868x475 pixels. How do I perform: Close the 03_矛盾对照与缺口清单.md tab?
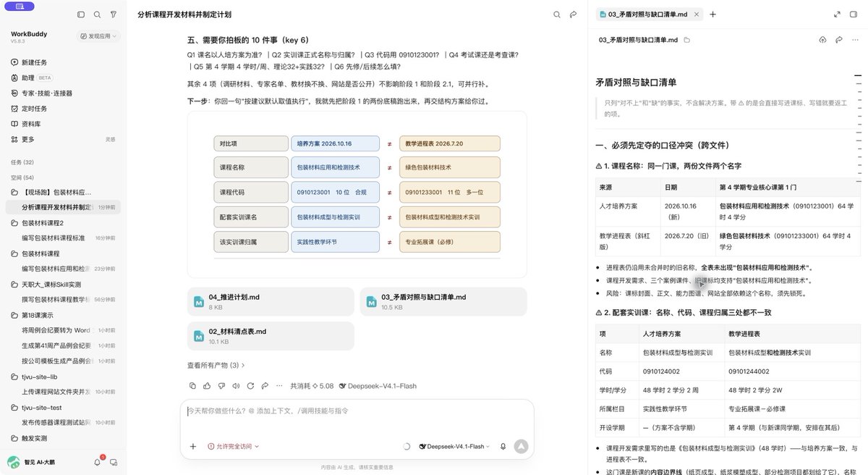(697, 14)
